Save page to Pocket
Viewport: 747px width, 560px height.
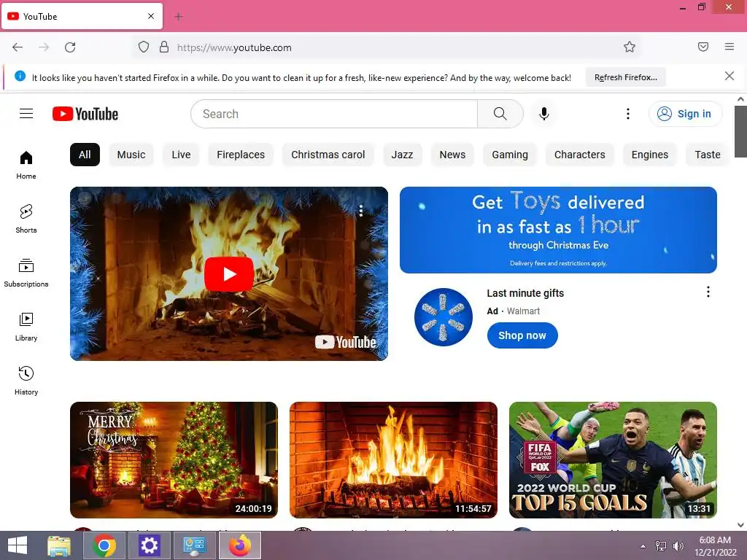click(x=703, y=47)
